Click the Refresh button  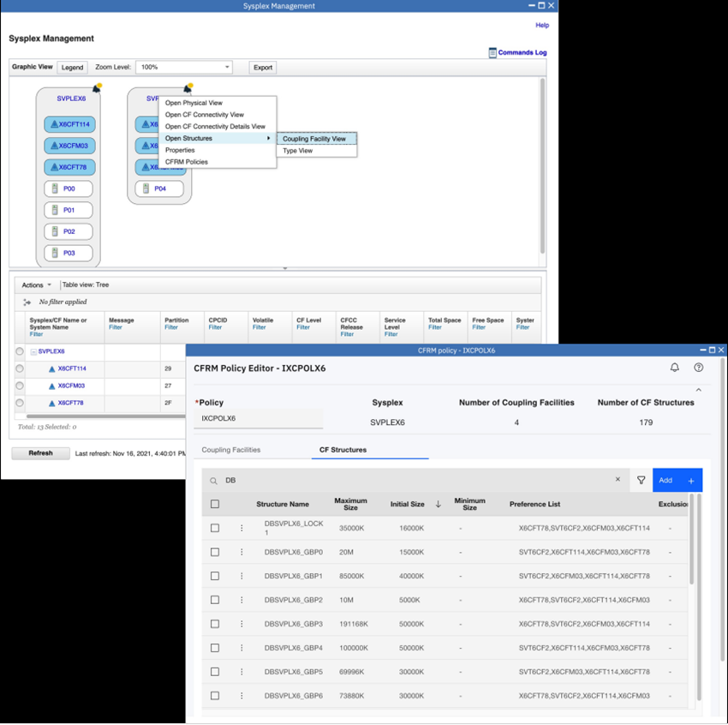[41, 453]
